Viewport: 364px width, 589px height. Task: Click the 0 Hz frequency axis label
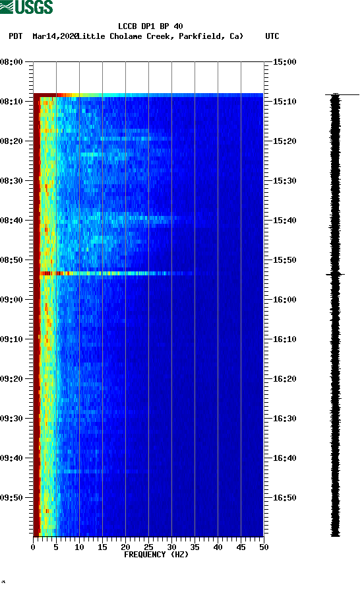pos(33,547)
